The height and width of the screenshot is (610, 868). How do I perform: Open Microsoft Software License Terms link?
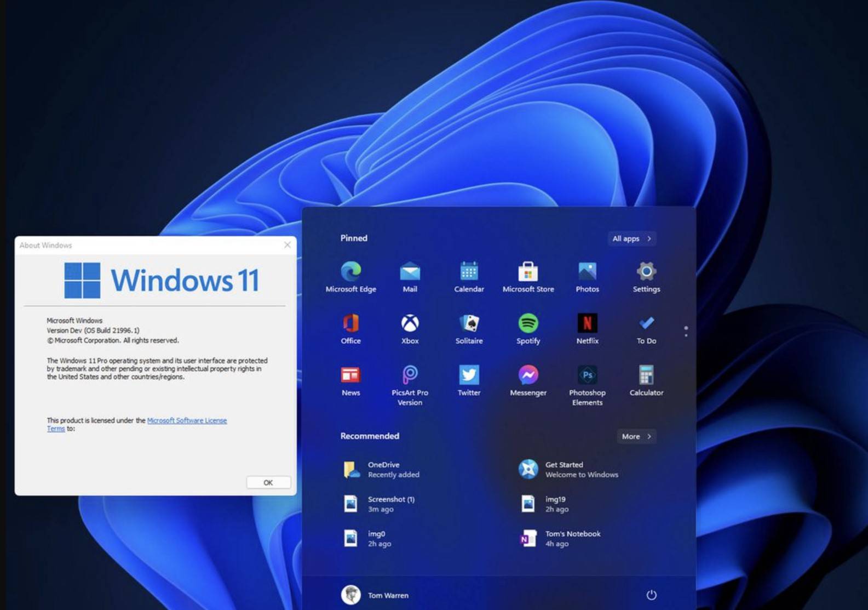pos(187,420)
